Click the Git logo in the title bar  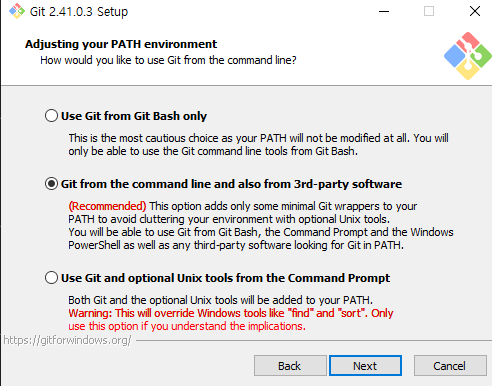(x=17, y=11)
